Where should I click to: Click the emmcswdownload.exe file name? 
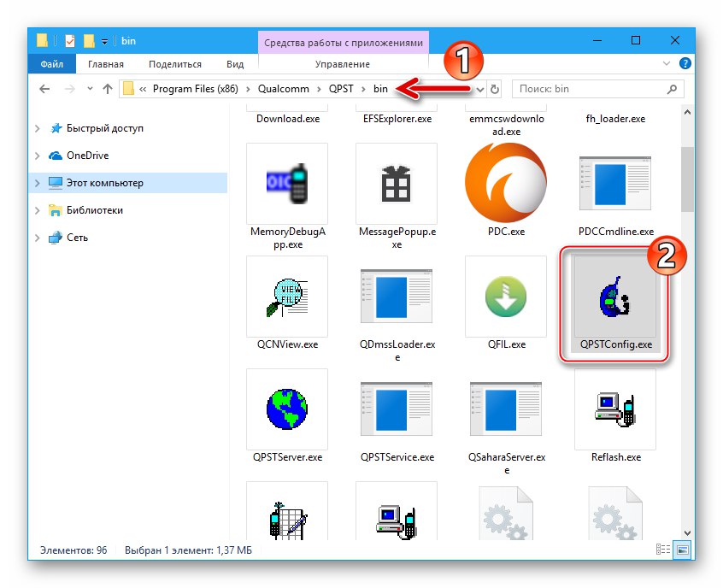click(x=506, y=125)
